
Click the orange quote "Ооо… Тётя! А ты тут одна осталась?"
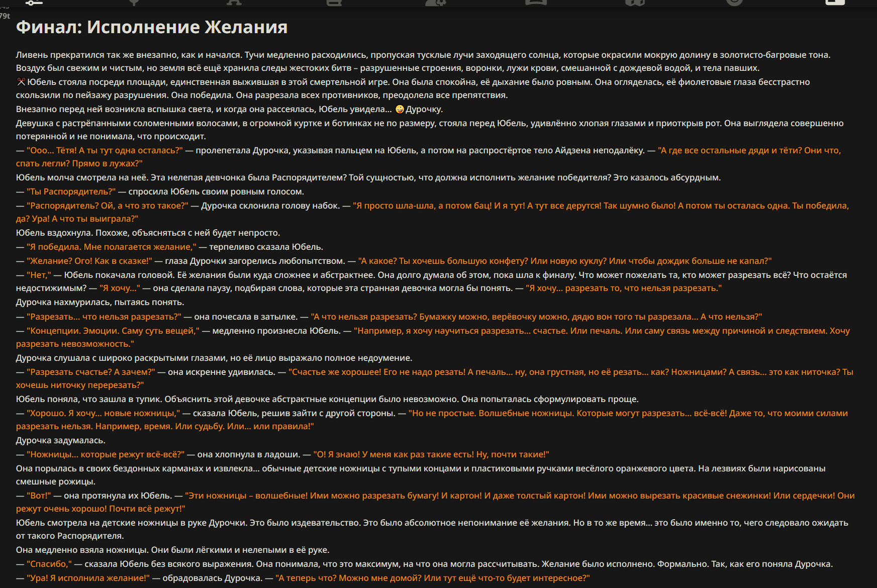pyautogui.click(x=105, y=150)
